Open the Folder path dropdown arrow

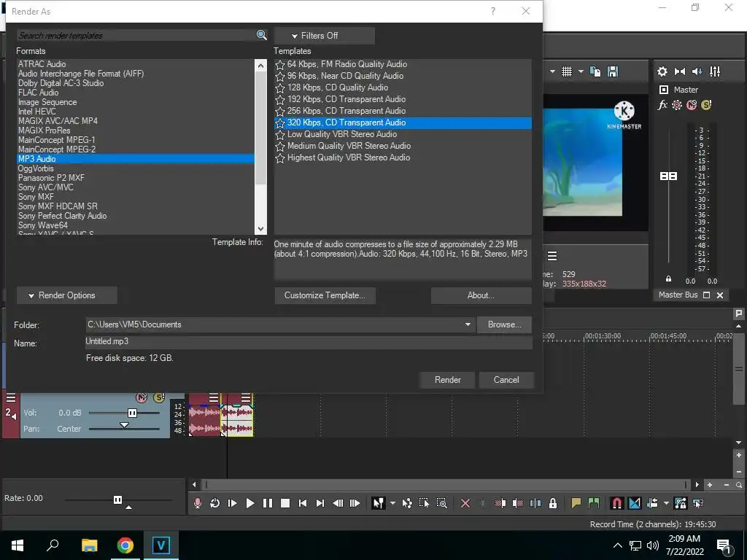click(x=468, y=324)
